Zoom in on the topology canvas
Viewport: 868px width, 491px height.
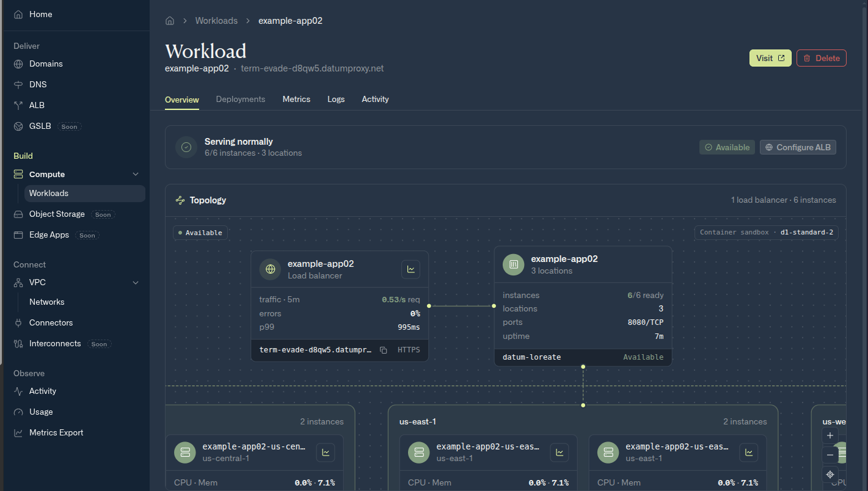click(830, 436)
